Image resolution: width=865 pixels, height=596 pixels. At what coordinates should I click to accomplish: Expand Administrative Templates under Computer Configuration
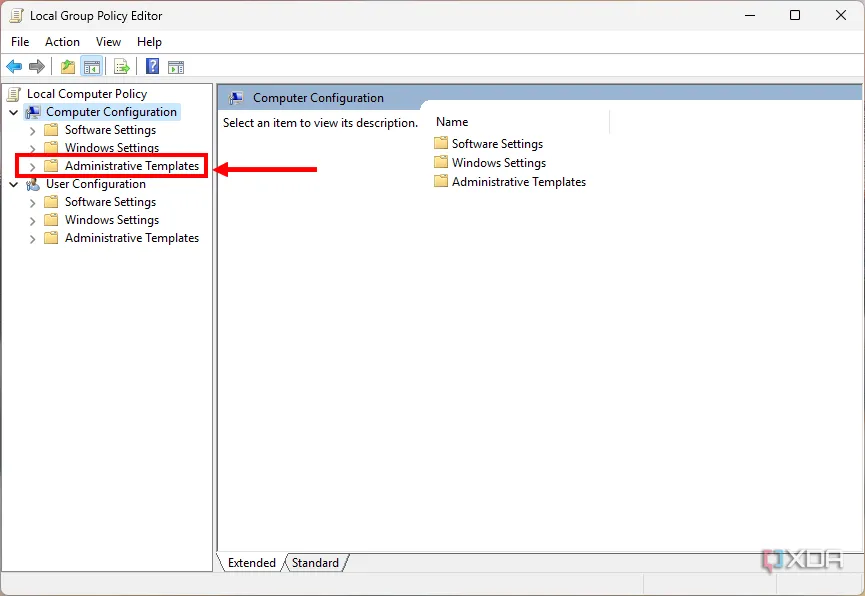33,166
